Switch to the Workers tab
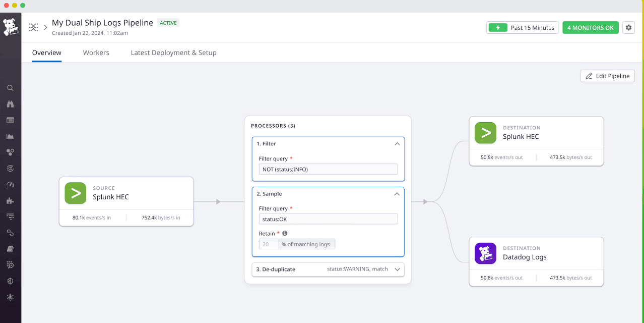The width and height of the screenshot is (644, 323). pyautogui.click(x=96, y=52)
